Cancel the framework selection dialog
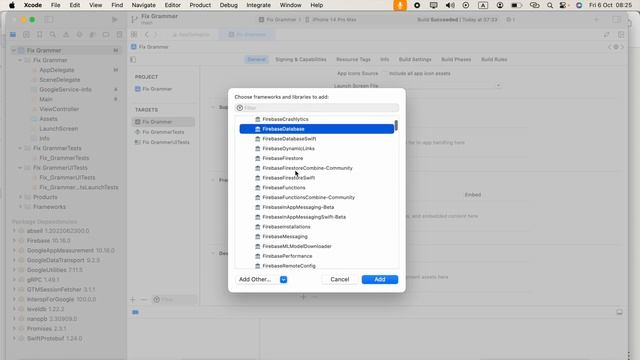Image resolution: width=640 pixels, height=360 pixels. click(x=340, y=279)
